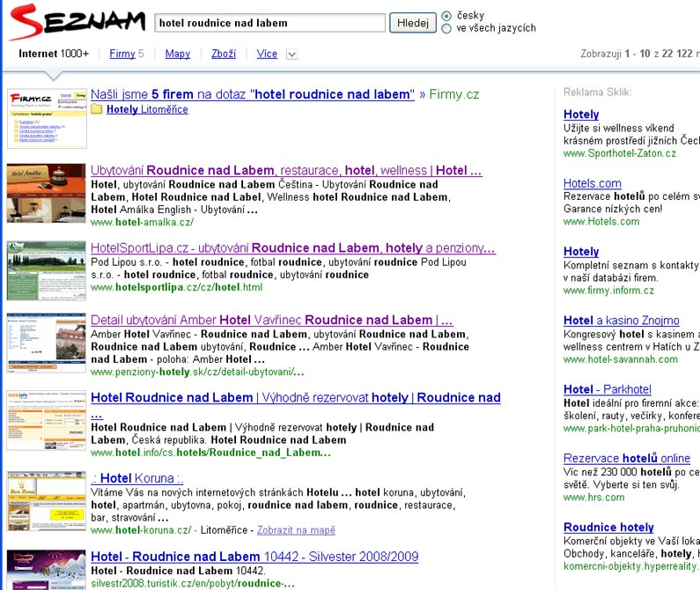The image size is (700, 590).
Task: Open the ':. Hotel Koruna .:' result
Action: click(136, 478)
